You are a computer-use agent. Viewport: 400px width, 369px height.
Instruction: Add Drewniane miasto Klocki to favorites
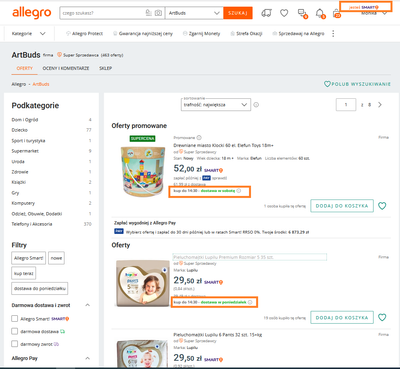[382, 206]
